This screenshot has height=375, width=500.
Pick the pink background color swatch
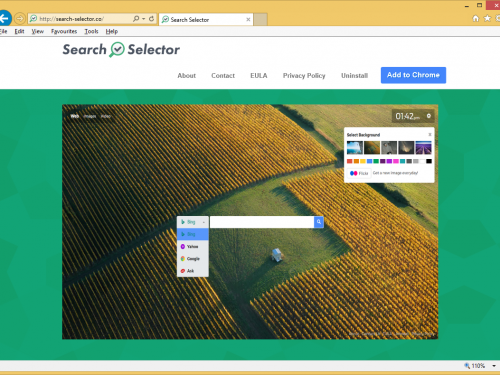pos(396,161)
